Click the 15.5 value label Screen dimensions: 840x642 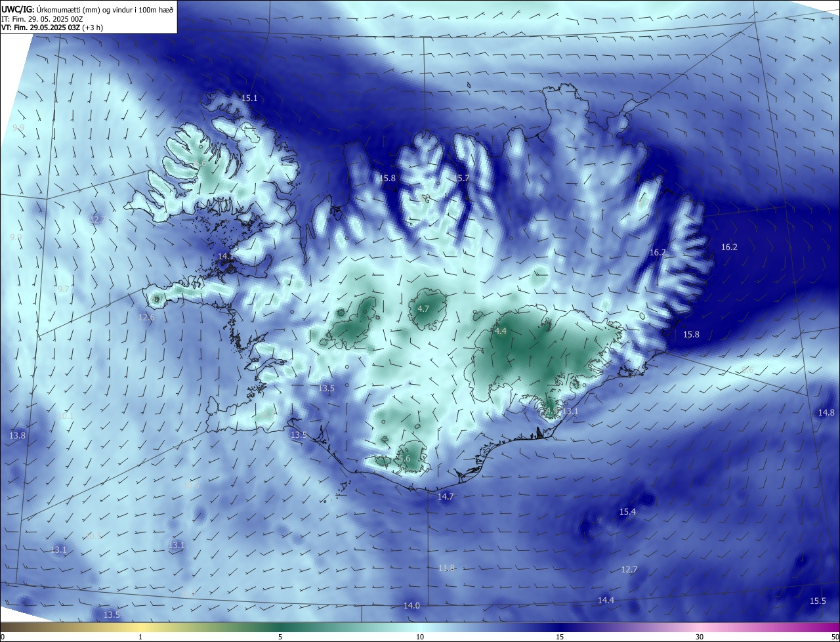818,601
